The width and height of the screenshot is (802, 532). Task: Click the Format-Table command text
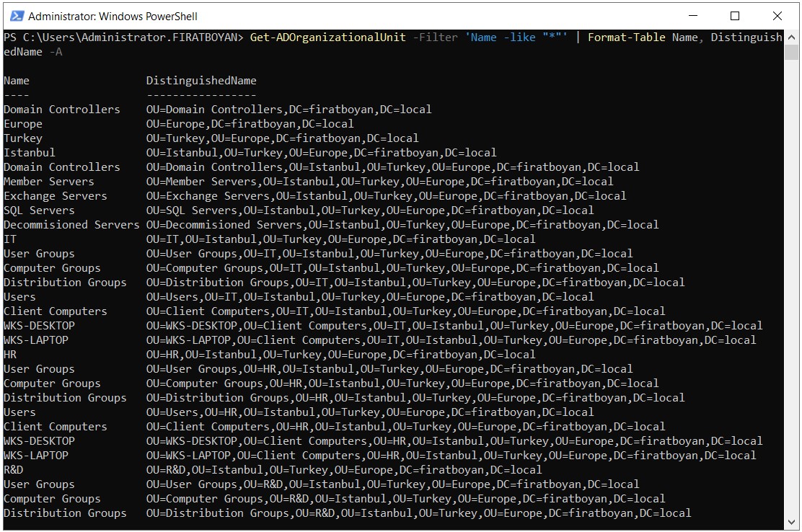point(627,37)
